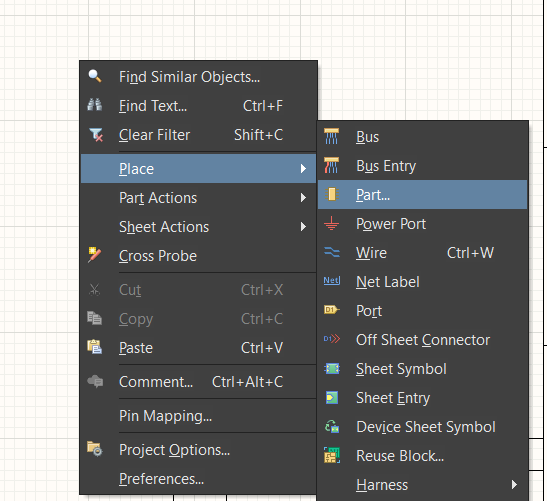Choose Paste from the context menu
The width and height of the screenshot is (547, 501).
click(198, 348)
